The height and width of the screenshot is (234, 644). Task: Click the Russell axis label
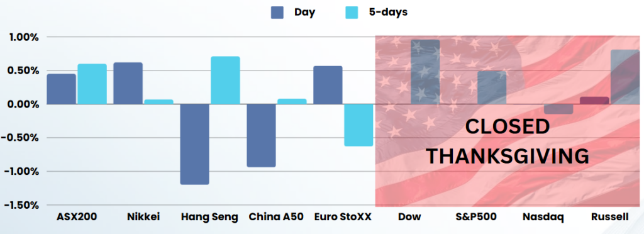[609, 217]
